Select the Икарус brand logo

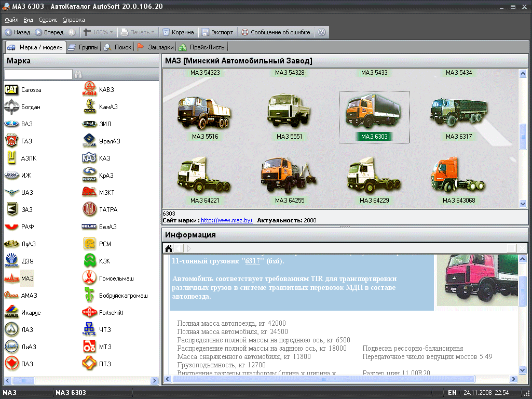point(11,312)
